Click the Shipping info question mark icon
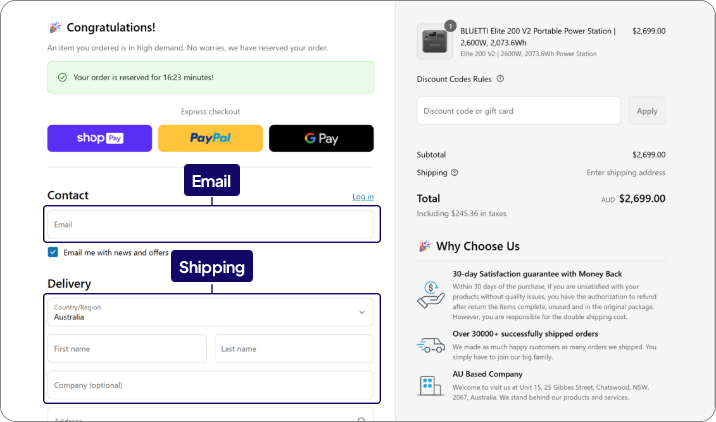The height and width of the screenshot is (422, 716). click(454, 172)
